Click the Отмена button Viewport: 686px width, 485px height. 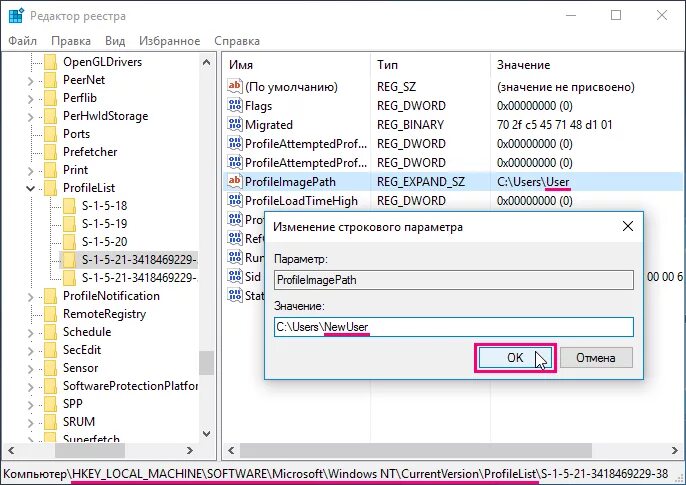point(596,358)
